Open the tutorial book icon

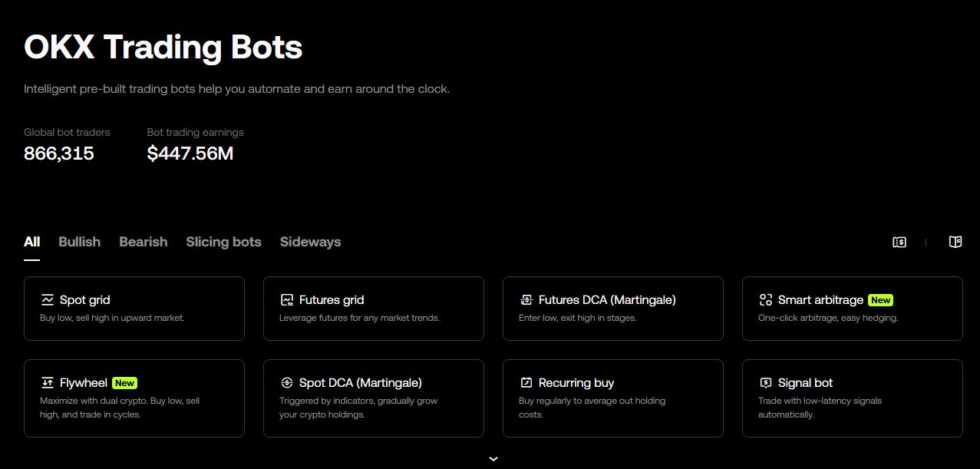click(955, 242)
